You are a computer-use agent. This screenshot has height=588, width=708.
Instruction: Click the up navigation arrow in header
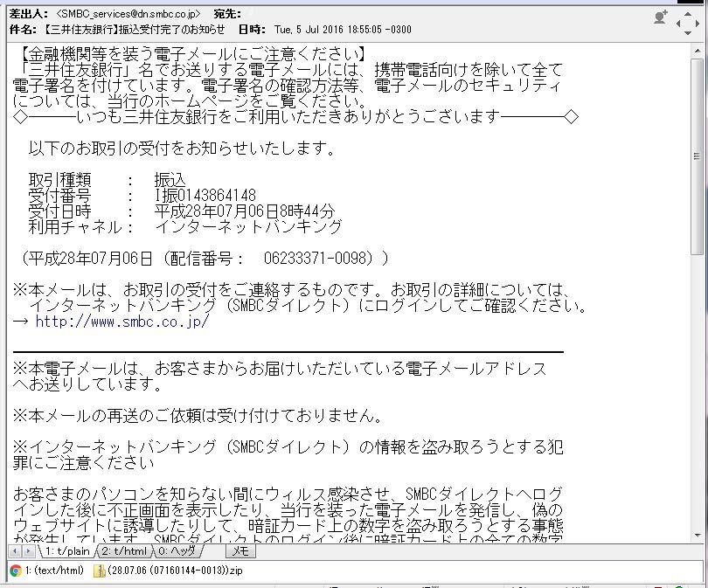coord(688,14)
